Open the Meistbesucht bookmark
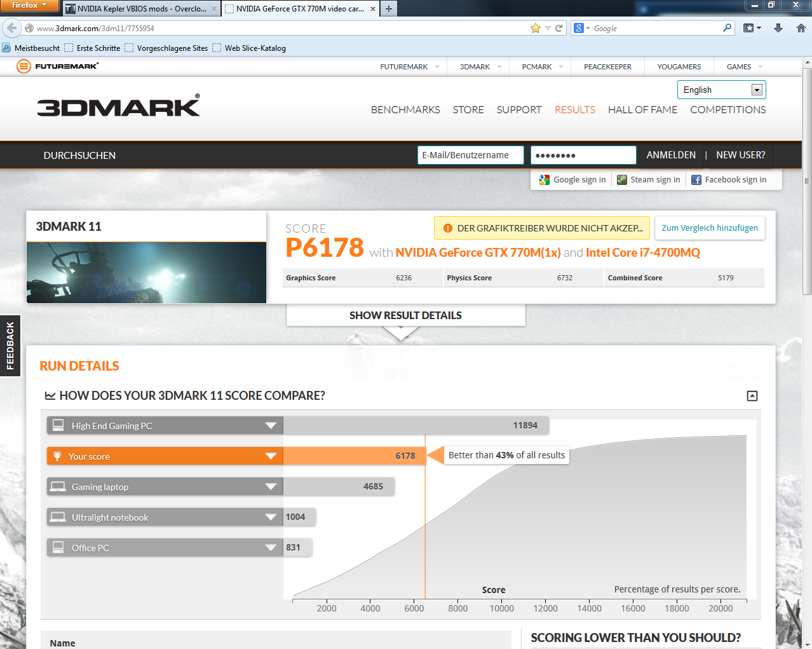The image size is (812, 649). pos(31,48)
